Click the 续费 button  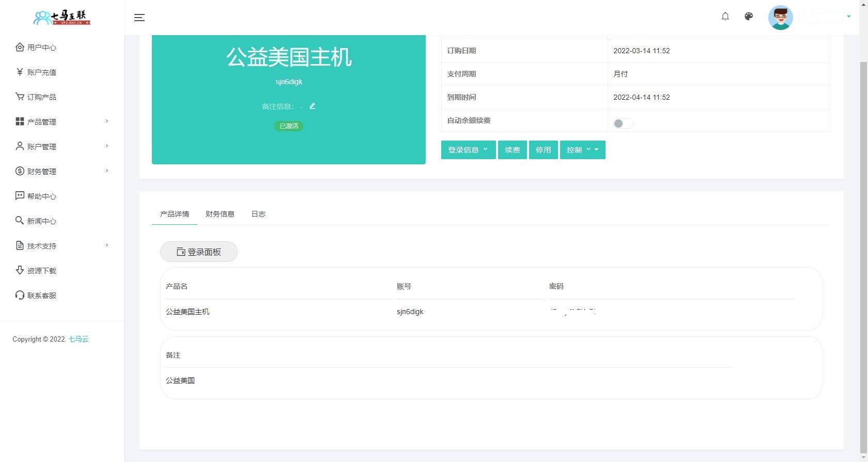[x=513, y=150]
